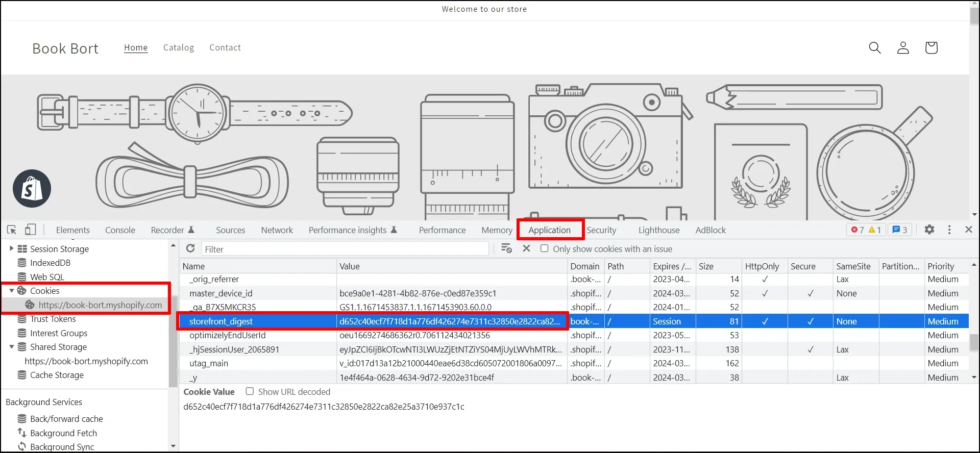
Task: Go to the Catalog page link
Action: click(x=179, y=47)
